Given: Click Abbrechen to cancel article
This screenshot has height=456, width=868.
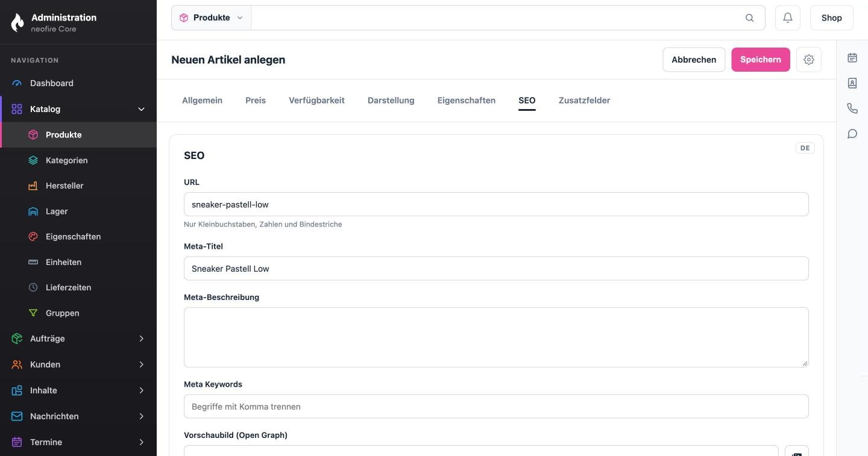Looking at the screenshot, I should [x=694, y=60].
